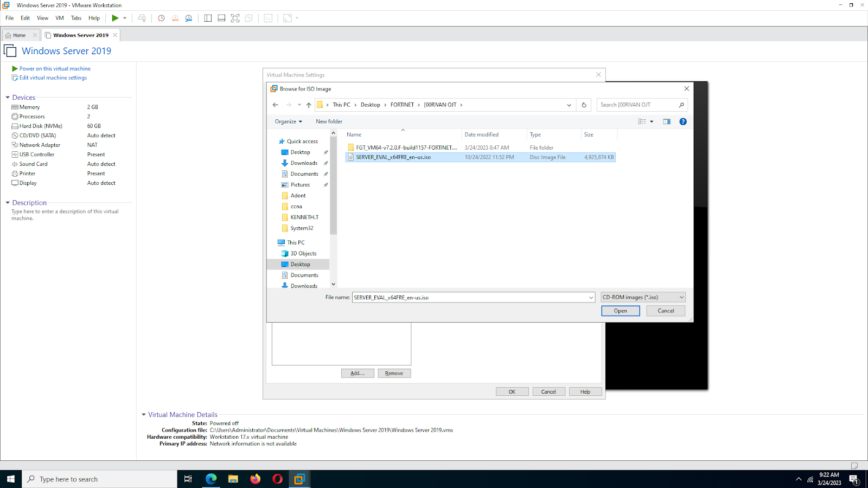
Task: Click Power on this virtual machine link
Action: click(55, 69)
